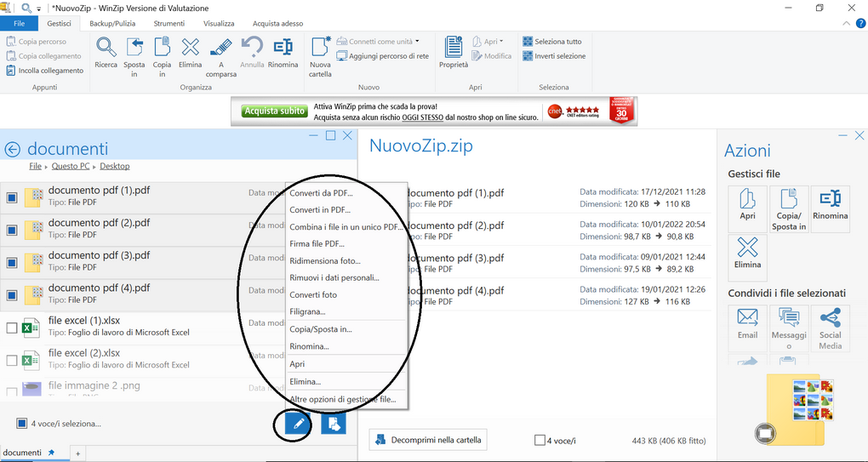Choose Rimuovi i dati personali...
Screen dimensions: 868x462
pyautogui.click(x=346, y=278)
